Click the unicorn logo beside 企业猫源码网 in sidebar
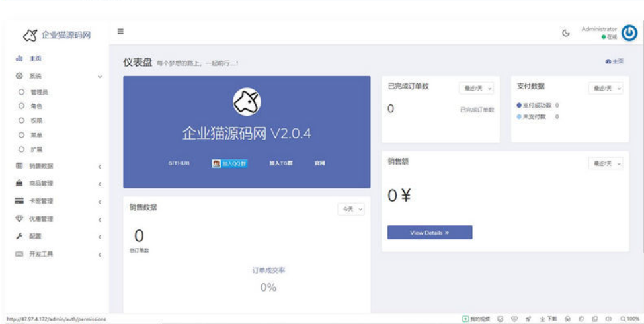 click(x=30, y=35)
